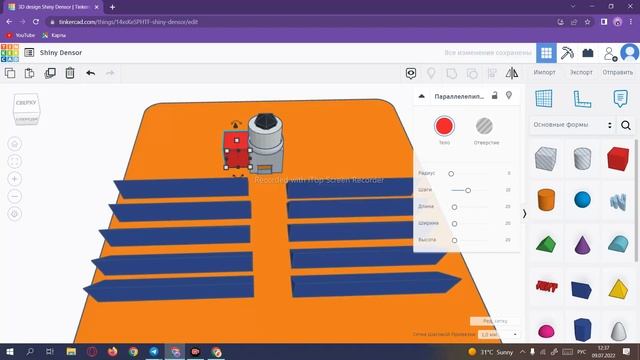Adjust the Width slider handle
Image resolution: width=640 pixels, height=360 pixels.
pos(454,224)
